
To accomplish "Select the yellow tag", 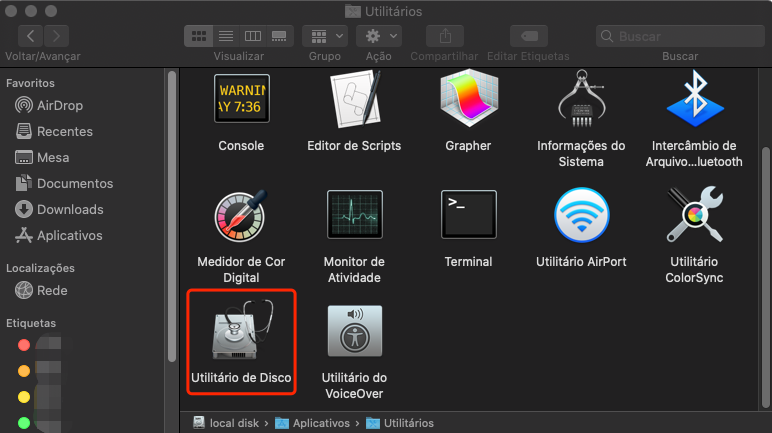I will 24,397.
